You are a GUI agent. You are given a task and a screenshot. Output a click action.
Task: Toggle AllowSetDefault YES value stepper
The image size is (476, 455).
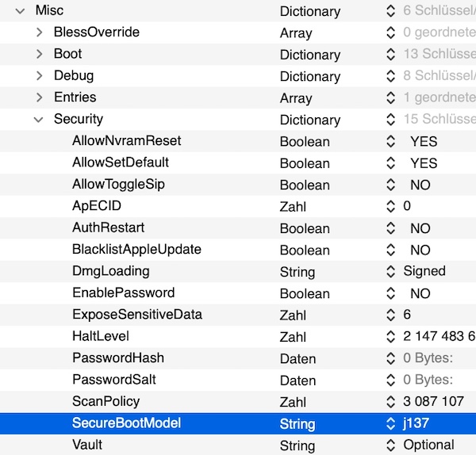[x=390, y=163]
